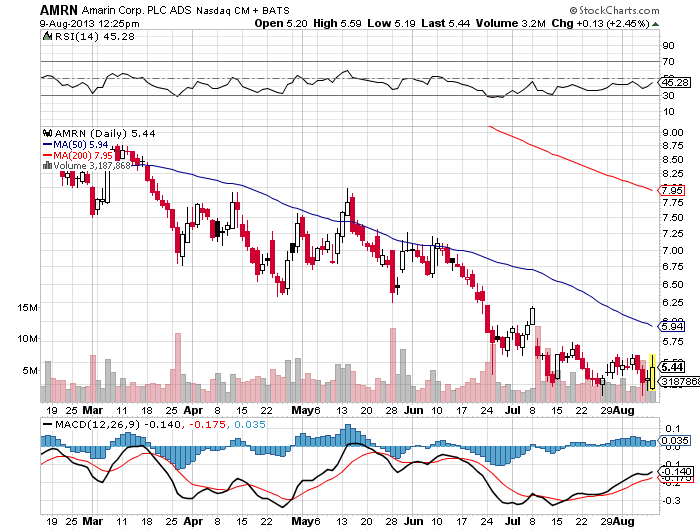
Task: Click the Low 5.19 value
Action: tap(392, 23)
